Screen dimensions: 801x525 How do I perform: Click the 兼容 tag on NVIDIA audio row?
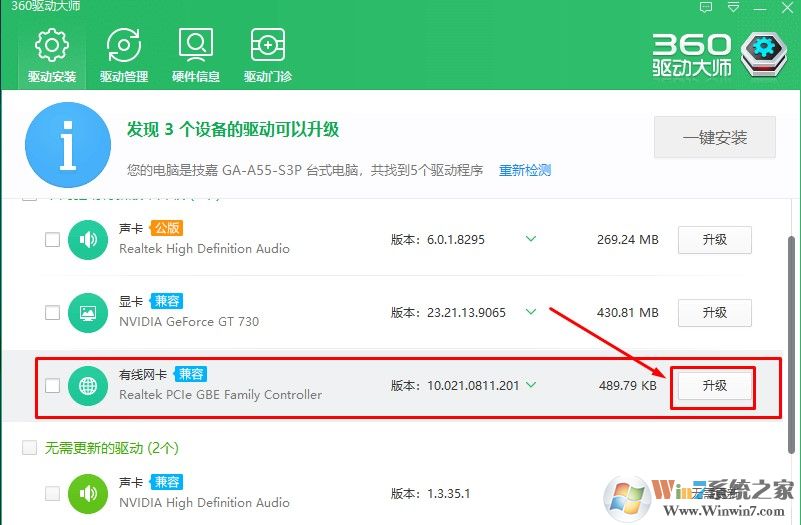[x=167, y=482]
